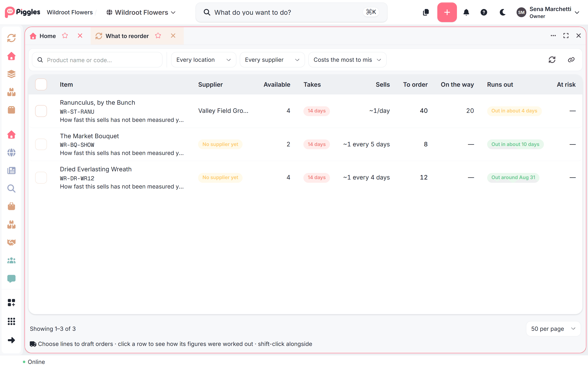Select The Market Bouquet row checkbox
This screenshot has width=588, height=368.
coord(41,144)
